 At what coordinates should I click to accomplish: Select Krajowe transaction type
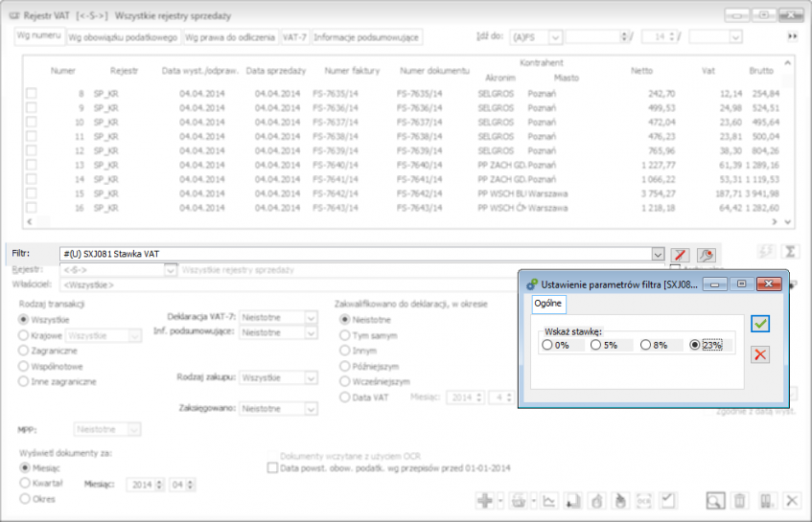[x=23, y=335]
